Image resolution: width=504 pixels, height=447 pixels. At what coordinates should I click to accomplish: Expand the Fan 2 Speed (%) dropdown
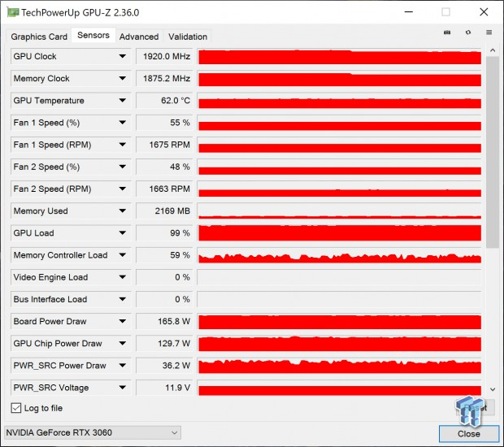coord(122,167)
